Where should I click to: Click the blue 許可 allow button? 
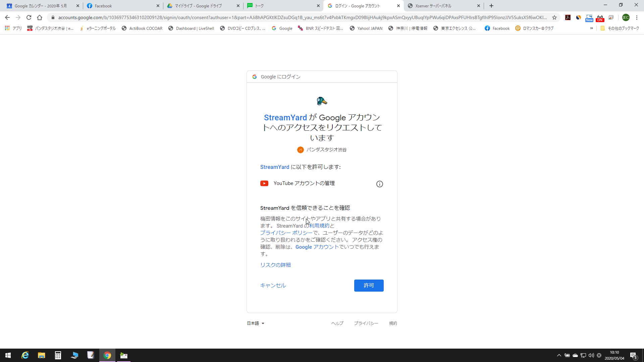369,285
